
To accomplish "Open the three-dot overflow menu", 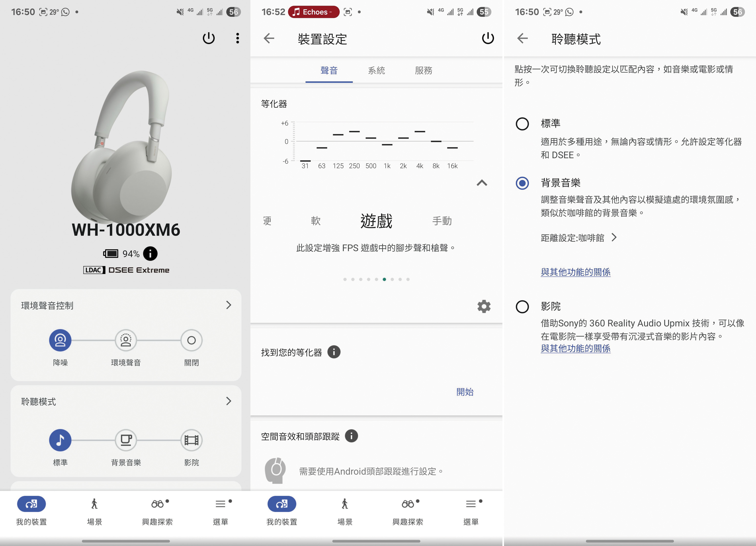I will (237, 38).
